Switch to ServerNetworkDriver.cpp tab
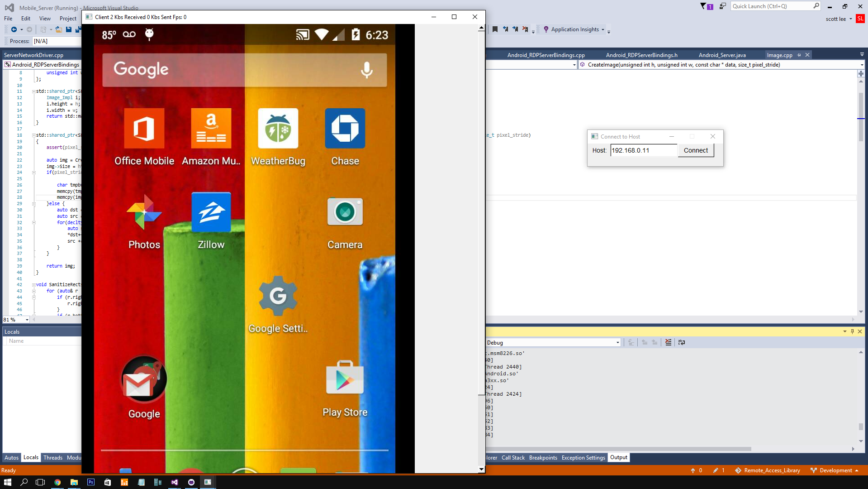Image resolution: width=868 pixels, height=489 pixels. pos(34,55)
